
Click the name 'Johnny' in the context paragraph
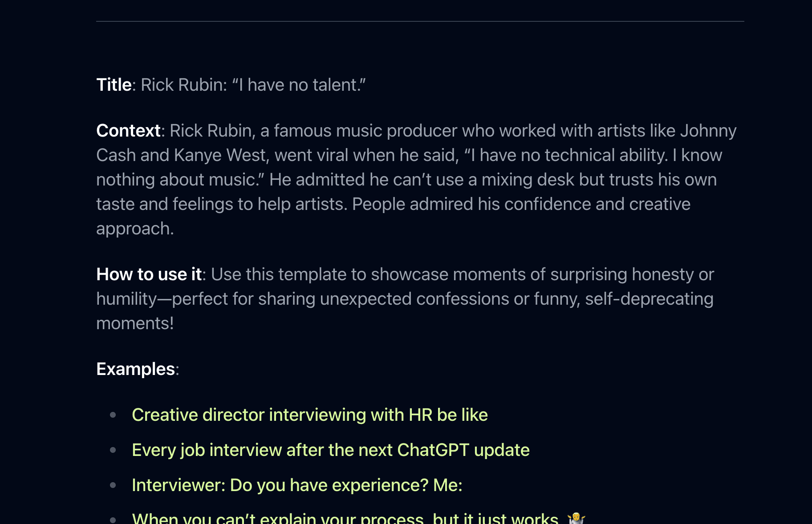tap(708, 130)
